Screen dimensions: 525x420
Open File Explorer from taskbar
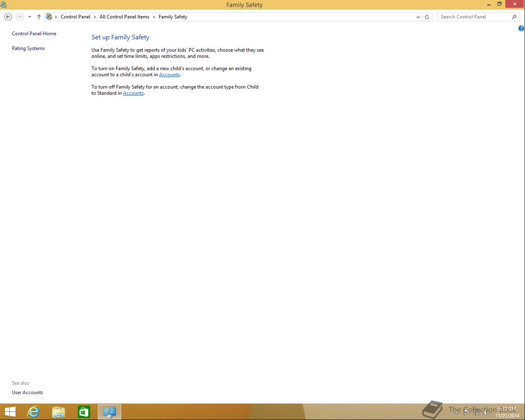coord(59,412)
